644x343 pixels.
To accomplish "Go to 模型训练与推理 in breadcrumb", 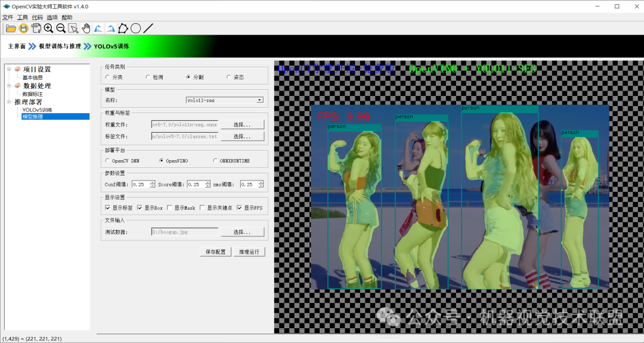I will (x=60, y=46).
